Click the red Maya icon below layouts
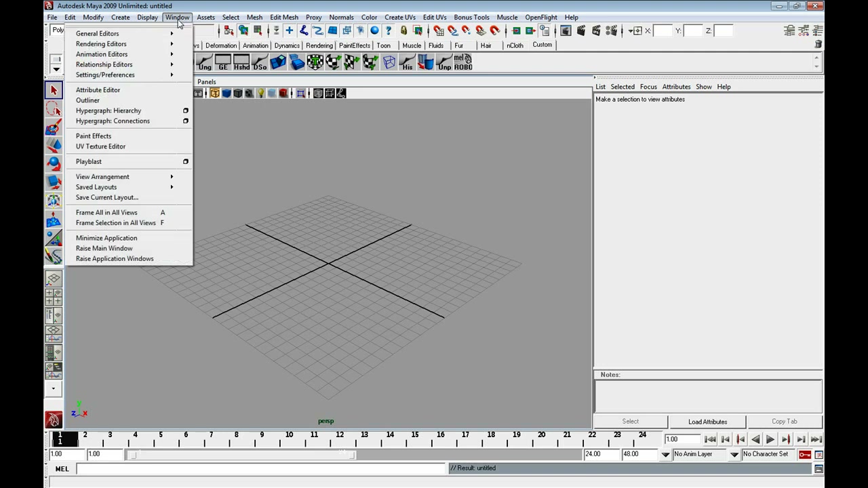This screenshot has width=868, height=488. tap(54, 420)
